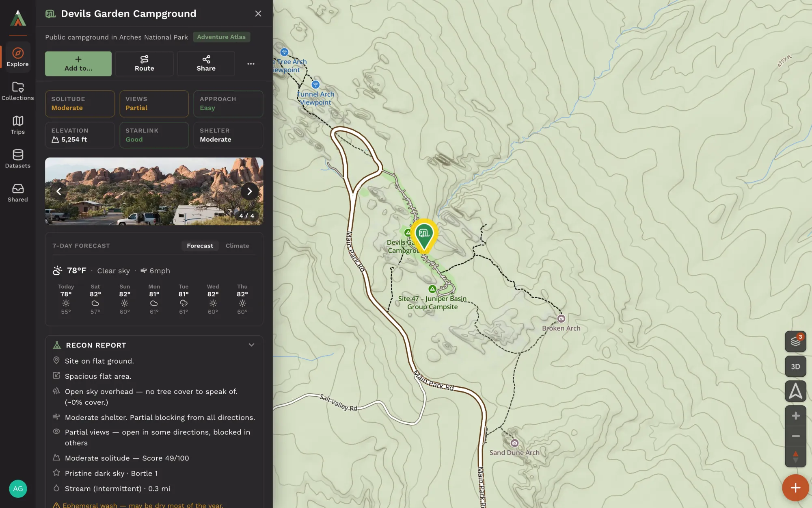Click the Adventure Atlas source tag
Screen dimensions: 812x508
pyautogui.click(x=221, y=37)
